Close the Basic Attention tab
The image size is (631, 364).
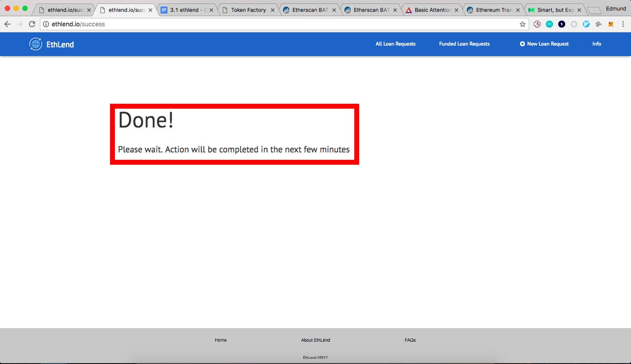point(456,10)
